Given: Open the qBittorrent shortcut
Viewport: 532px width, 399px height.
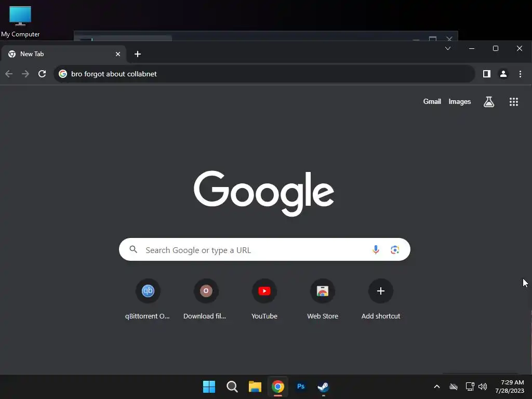Looking at the screenshot, I should pos(148,299).
